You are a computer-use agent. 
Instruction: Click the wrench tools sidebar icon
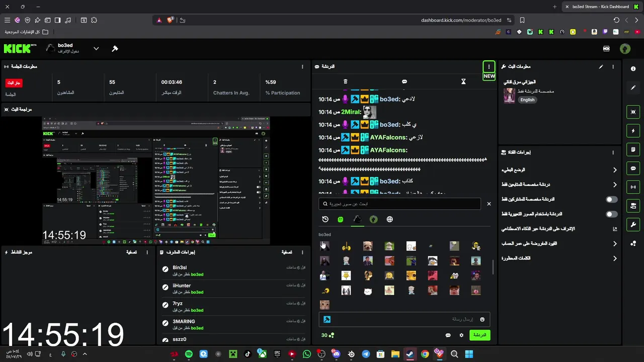coord(633,225)
